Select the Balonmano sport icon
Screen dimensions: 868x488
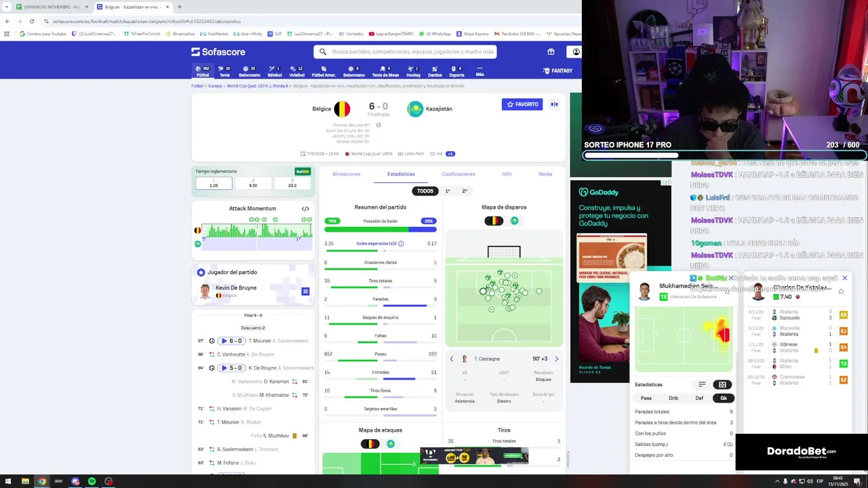[x=354, y=71]
